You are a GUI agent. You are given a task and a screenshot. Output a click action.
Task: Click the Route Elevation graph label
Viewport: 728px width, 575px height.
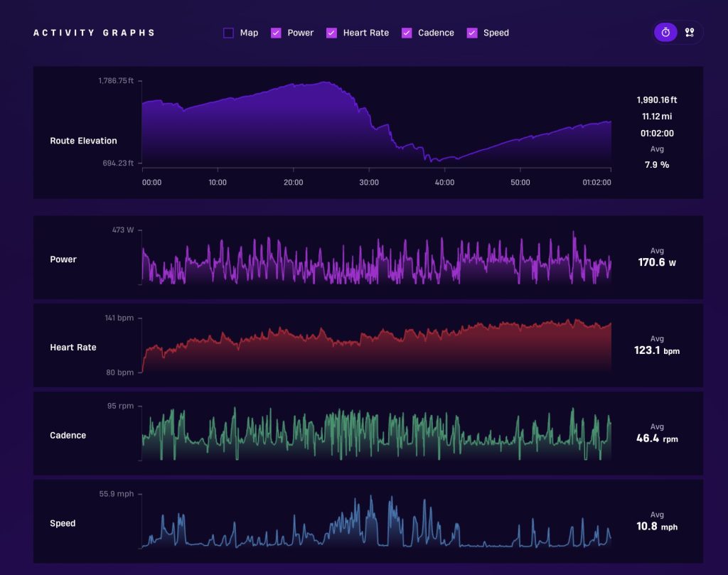tap(84, 141)
